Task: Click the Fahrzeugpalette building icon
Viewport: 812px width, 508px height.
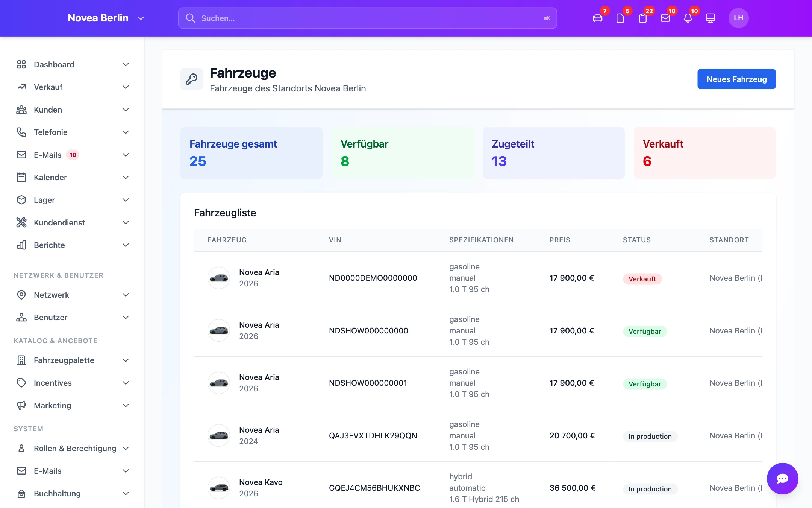Action: pyautogui.click(x=21, y=360)
